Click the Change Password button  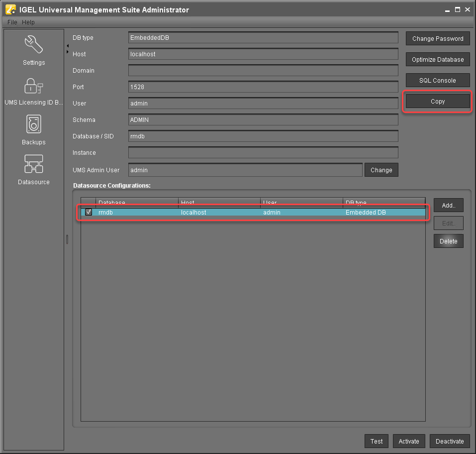438,39
